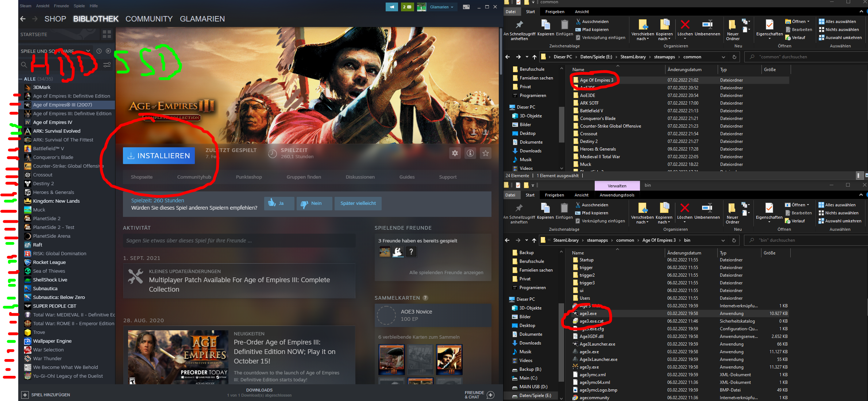
Task: Open Steam inbox with 2 messages
Action: tap(407, 7)
